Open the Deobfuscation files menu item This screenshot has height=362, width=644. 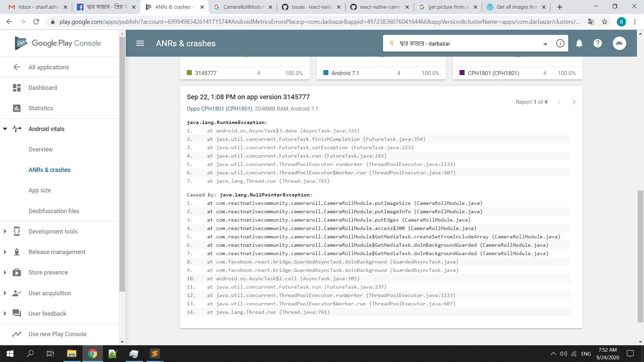tap(54, 211)
